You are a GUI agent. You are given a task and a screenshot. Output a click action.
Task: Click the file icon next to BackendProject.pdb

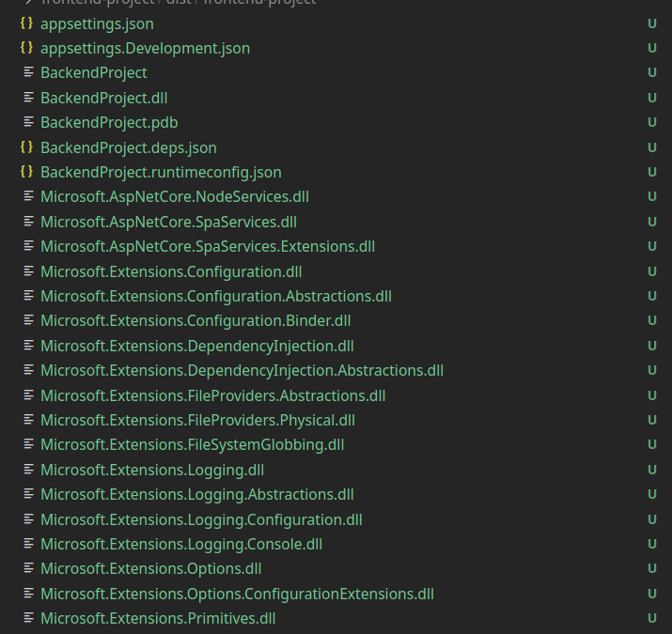pyautogui.click(x=28, y=122)
